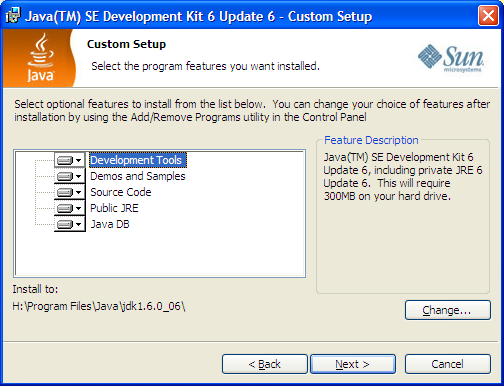Go to the previous step with < Back
Image resolution: width=504 pixels, height=386 pixels.
point(265,364)
